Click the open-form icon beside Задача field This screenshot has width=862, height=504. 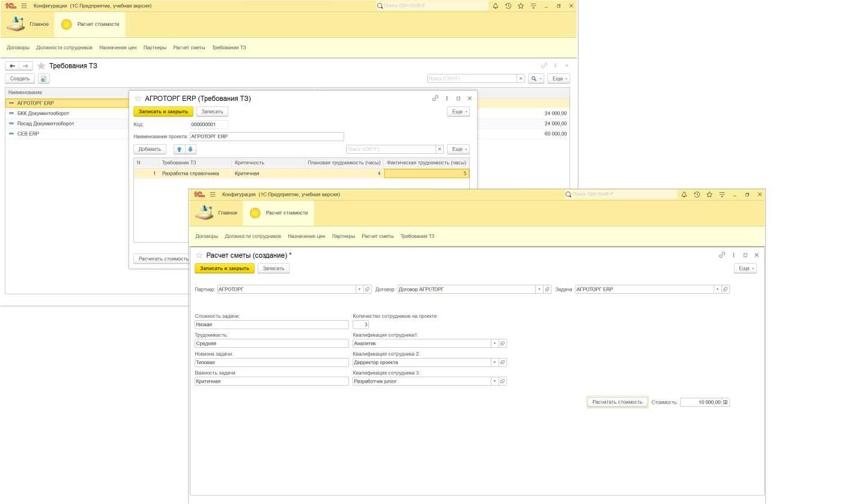725,290
